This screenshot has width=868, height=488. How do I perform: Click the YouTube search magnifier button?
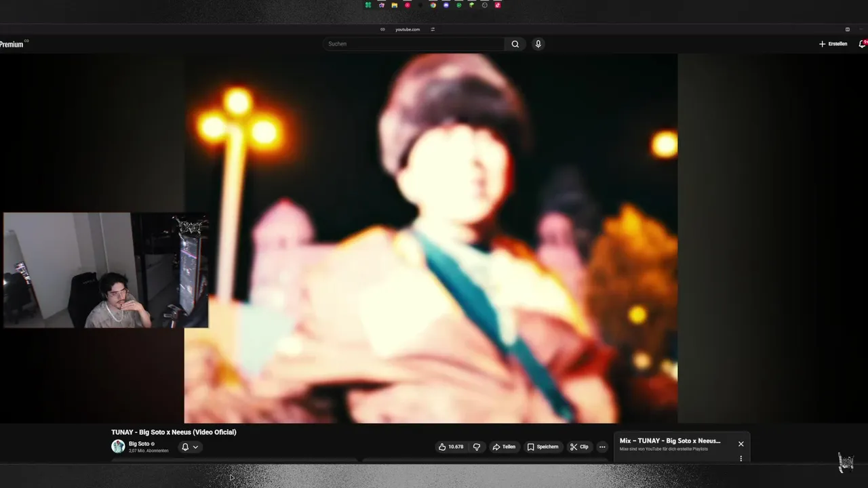(515, 44)
